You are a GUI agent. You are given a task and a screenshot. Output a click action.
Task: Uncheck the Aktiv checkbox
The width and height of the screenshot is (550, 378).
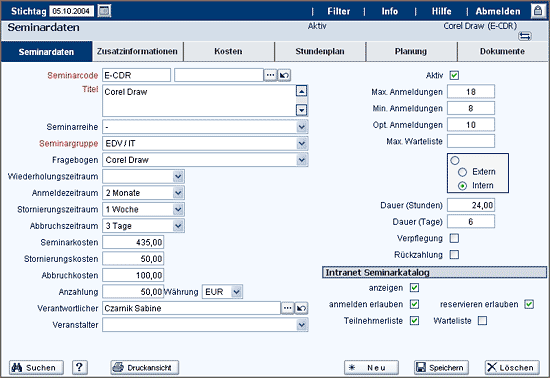coord(454,75)
